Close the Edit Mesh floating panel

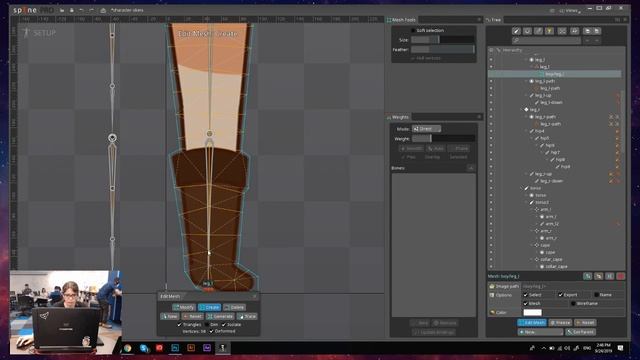click(x=254, y=296)
